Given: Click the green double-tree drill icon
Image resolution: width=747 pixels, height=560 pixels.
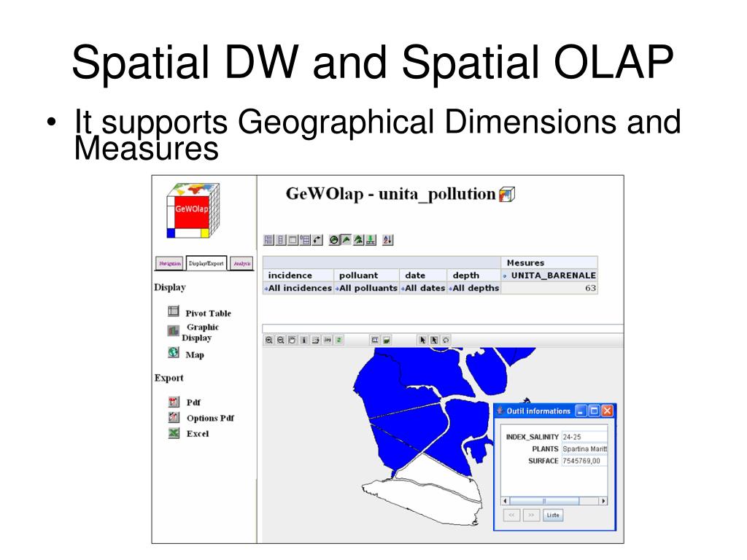Looking at the screenshot, I should tap(358, 240).
